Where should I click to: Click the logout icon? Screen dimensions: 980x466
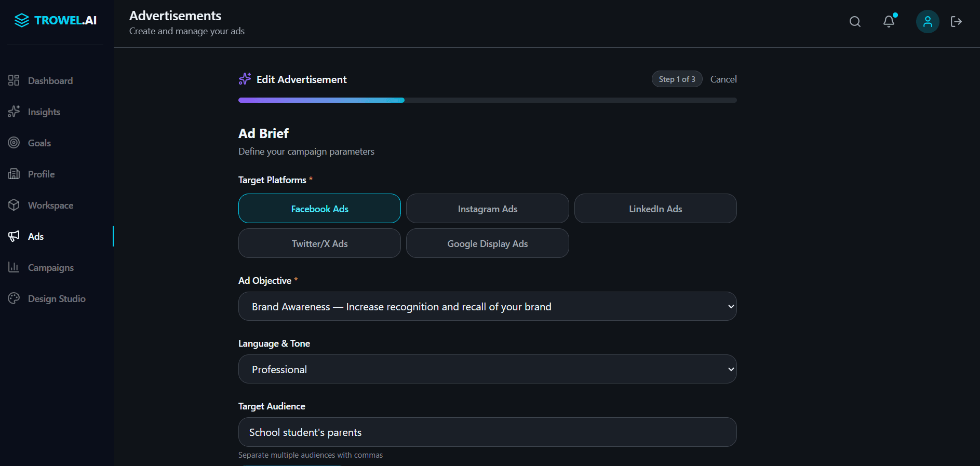[956, 21]
